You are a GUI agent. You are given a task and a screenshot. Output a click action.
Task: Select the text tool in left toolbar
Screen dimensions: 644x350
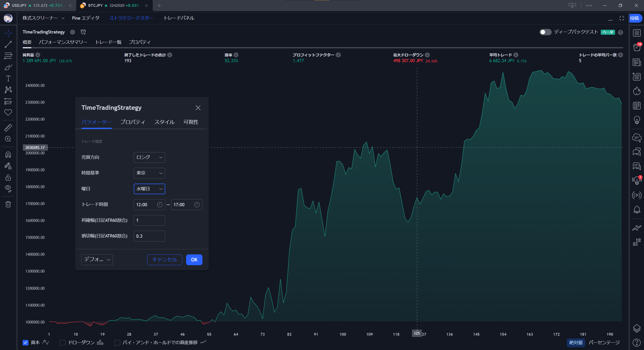click(8, 79)
